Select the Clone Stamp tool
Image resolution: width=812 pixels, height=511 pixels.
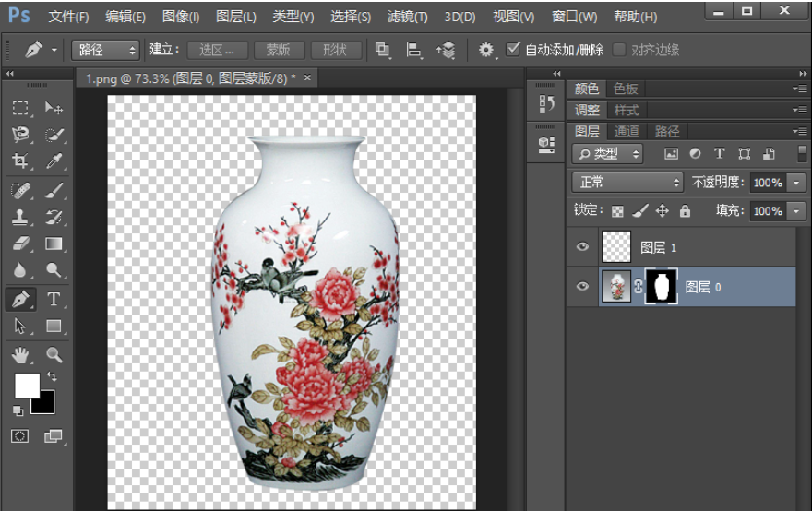(21, 217)
